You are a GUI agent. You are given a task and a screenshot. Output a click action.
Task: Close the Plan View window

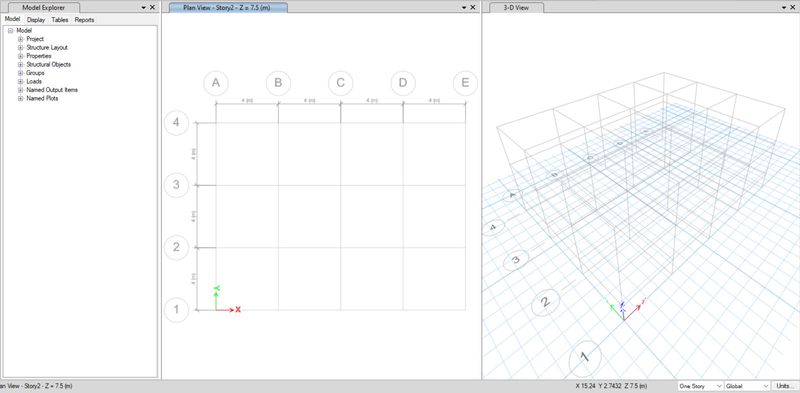click(472, 8)
